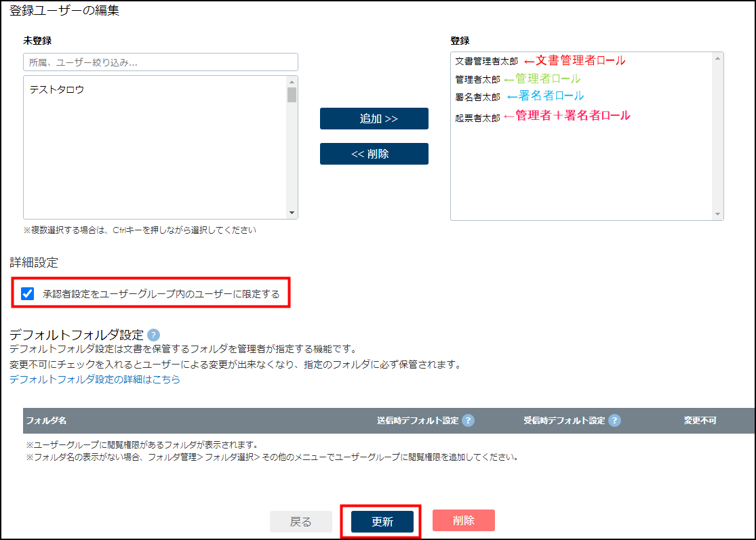
Task: Focus the 所属、ユーザー絞り込み filter field
Action: [x=160, y=62]
